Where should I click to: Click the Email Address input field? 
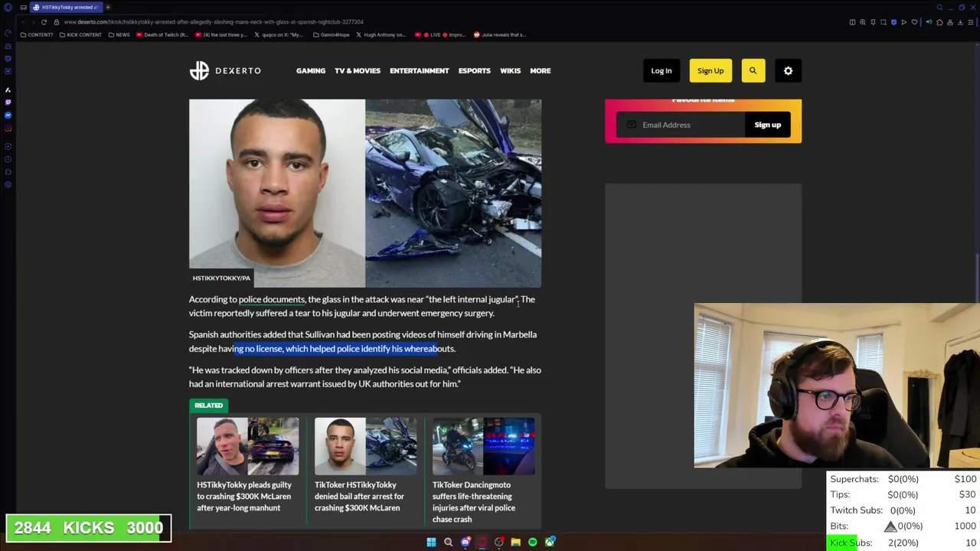coord(681,125)
